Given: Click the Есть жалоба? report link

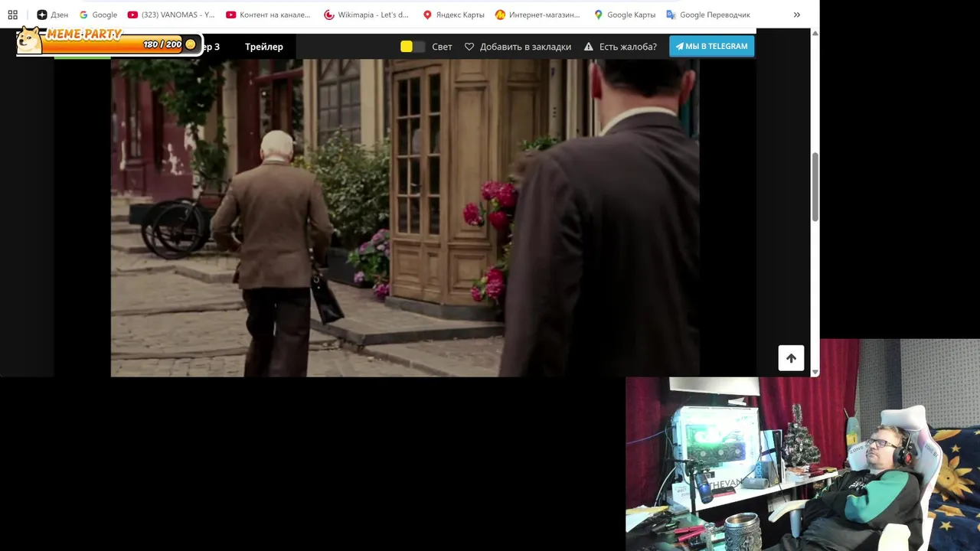Looking at the screenshot, I should pyautogui.click(x=621, y=47).
